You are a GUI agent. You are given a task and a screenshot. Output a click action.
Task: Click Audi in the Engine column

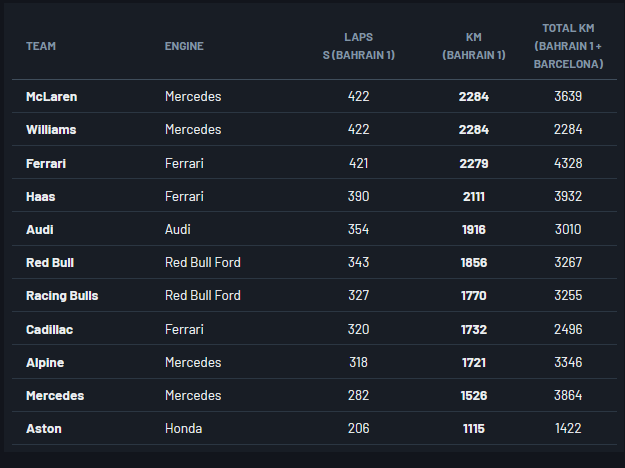179,229
